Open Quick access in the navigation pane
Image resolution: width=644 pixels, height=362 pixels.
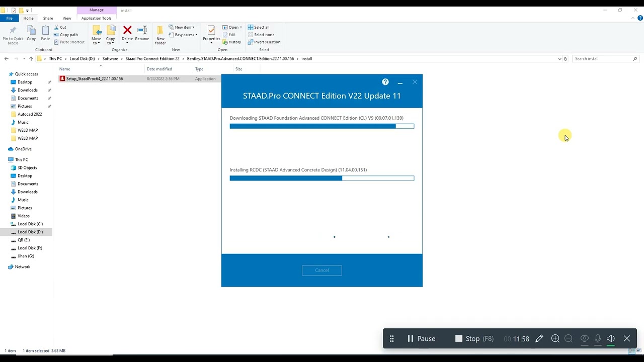coord(26,74)
